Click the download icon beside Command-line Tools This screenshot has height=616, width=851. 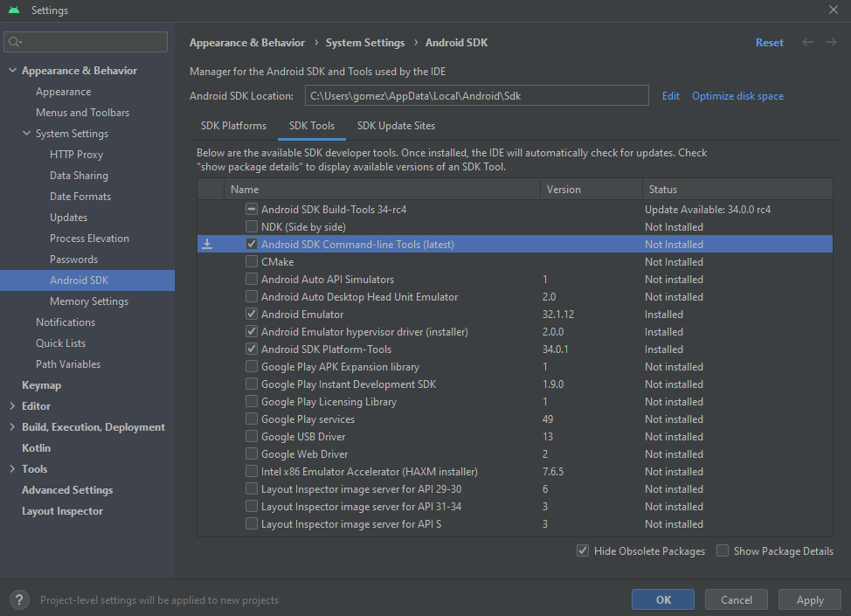[x=207, y=245]
